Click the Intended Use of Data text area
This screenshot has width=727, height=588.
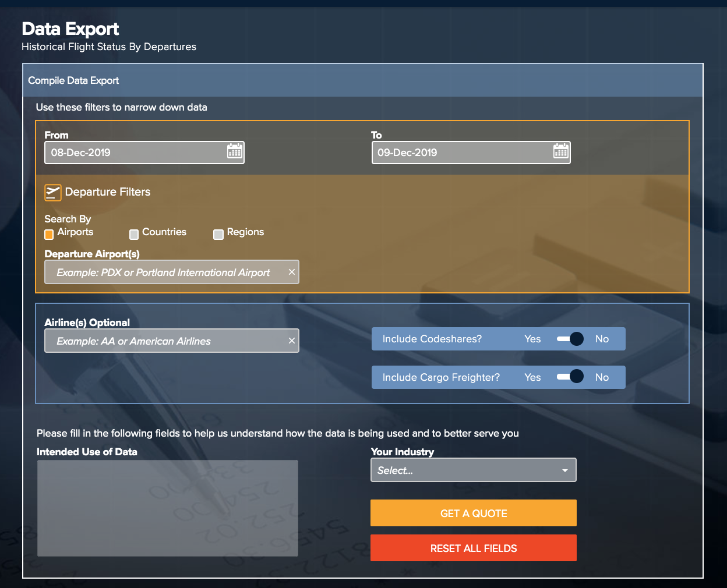pyautogui.click(x=167, y=508)
